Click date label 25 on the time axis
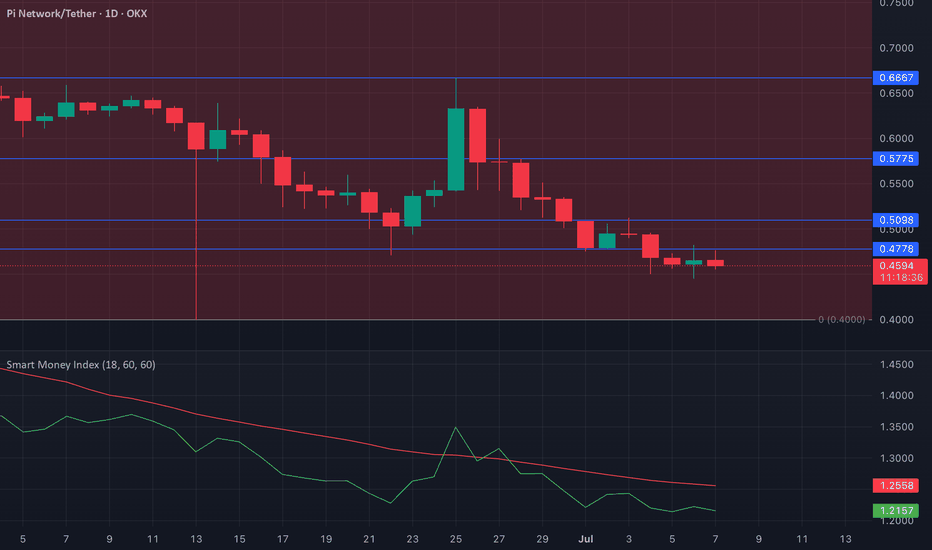This screenshot has width=932, height=550. pos(456,539)
